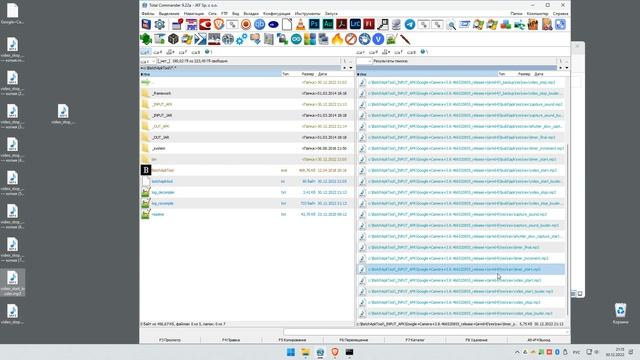Select BatchApkTool exe file with B icon

tap(247, 170)
